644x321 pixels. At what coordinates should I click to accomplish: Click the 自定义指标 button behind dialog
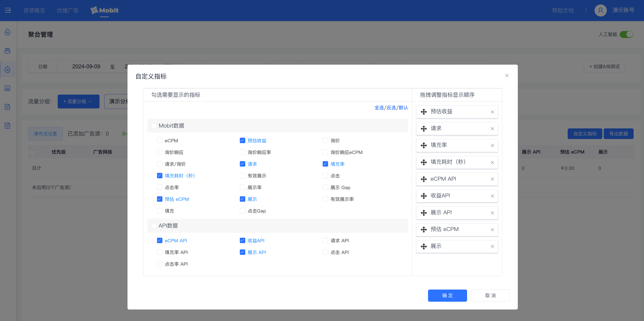point(585,134)
